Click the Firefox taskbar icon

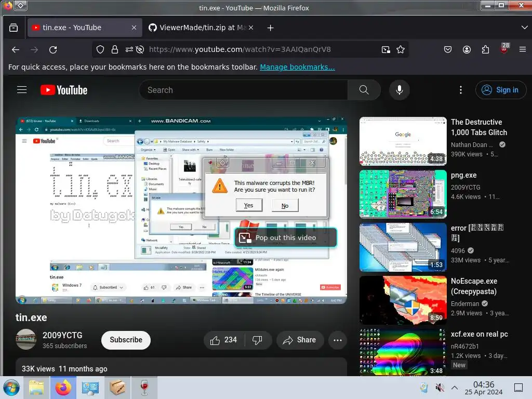63,388
